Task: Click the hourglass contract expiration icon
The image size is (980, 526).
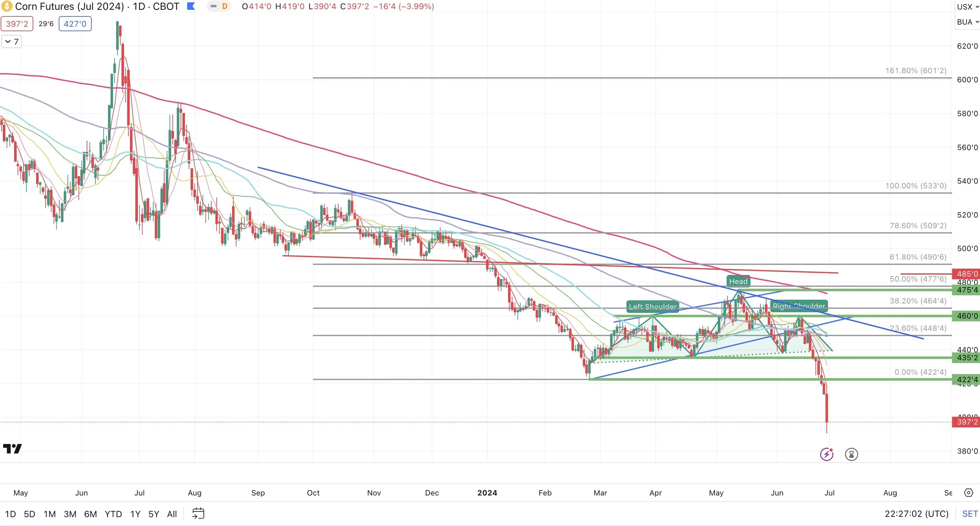Action: [851, 454]
